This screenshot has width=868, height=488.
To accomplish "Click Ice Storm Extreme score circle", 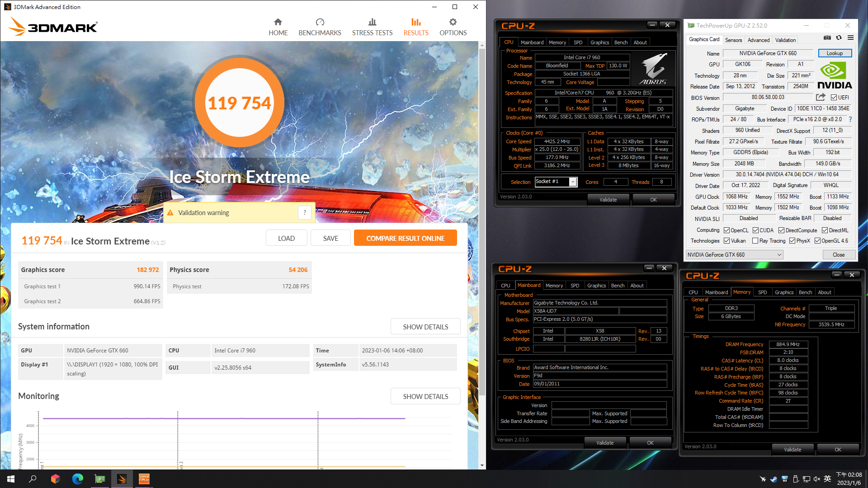I will tap(240, 103).
